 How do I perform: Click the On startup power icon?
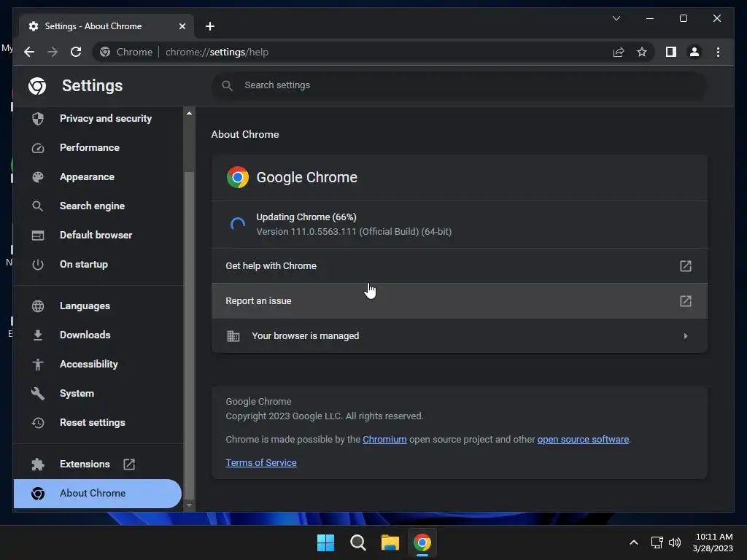pyautogui.click(x=38, y=264)
